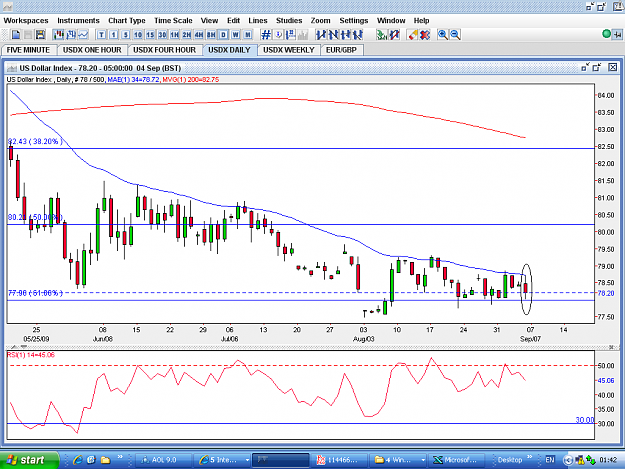Image resolution: width=625 pixels, height=469 pixels.
Task: Select bar chart type icon
Action: pos(71,35)
